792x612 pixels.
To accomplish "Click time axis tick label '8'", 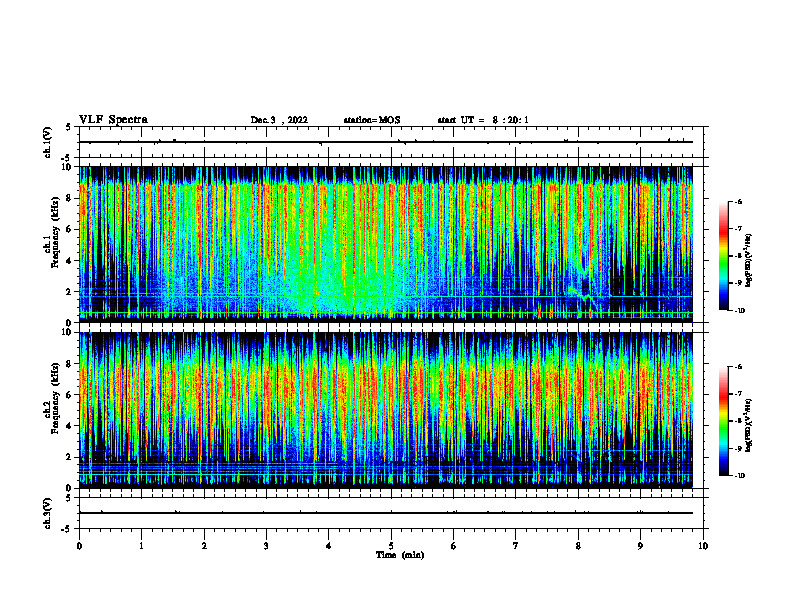I will coord(578,546).
